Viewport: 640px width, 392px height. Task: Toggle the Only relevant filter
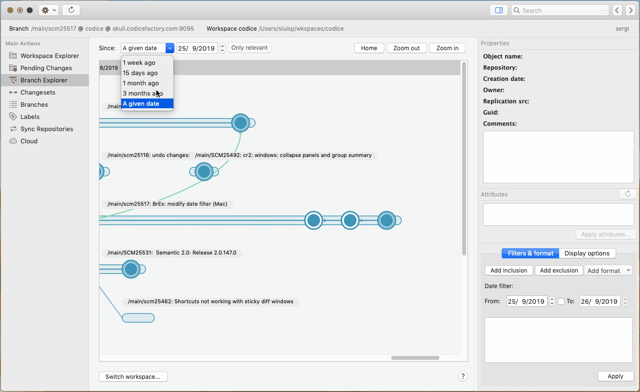click(249, 48)
